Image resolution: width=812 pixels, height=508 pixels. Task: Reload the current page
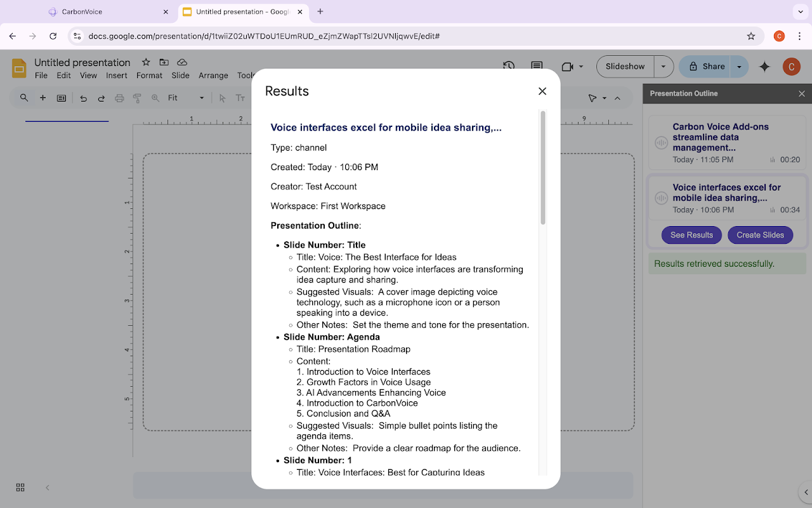(x=53, y=36)
